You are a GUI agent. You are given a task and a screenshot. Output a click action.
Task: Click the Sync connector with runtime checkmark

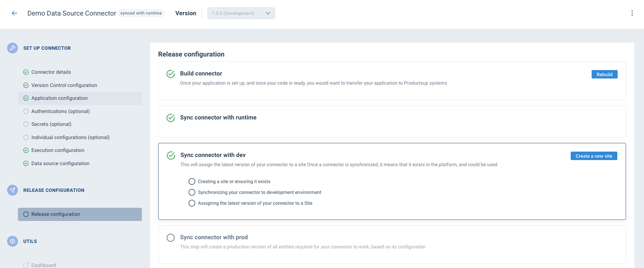(x=171, y=118)
